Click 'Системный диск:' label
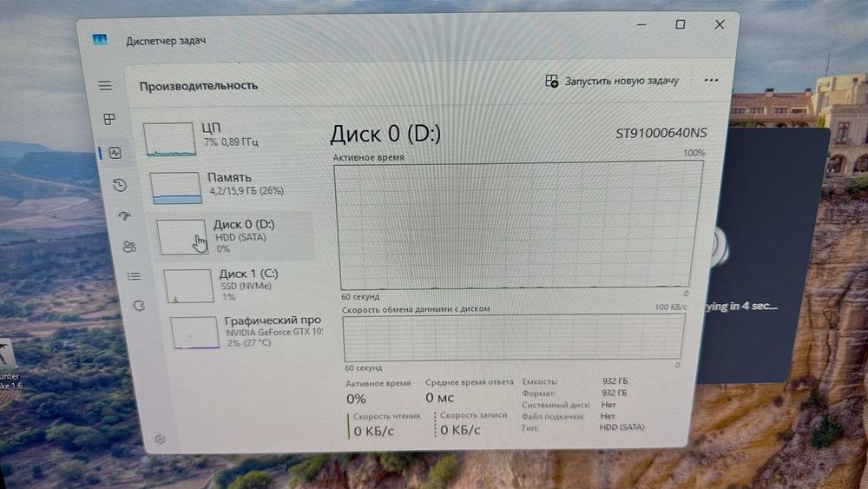The width and height of the screenshot is (868, 489). 556,405
